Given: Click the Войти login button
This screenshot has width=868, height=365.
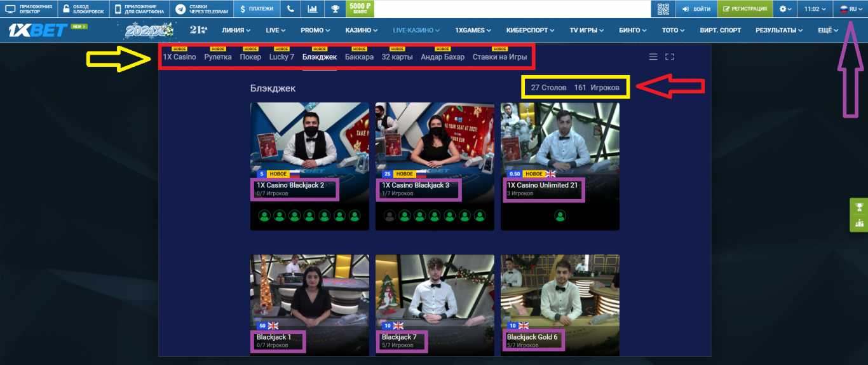Looking at the screenshot, I should [696, 9].
